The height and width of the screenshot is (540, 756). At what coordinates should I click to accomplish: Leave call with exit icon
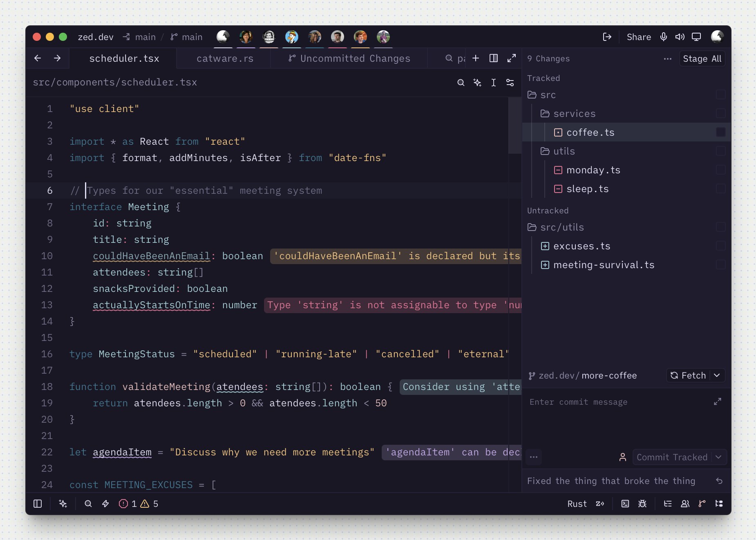point(607,37)
